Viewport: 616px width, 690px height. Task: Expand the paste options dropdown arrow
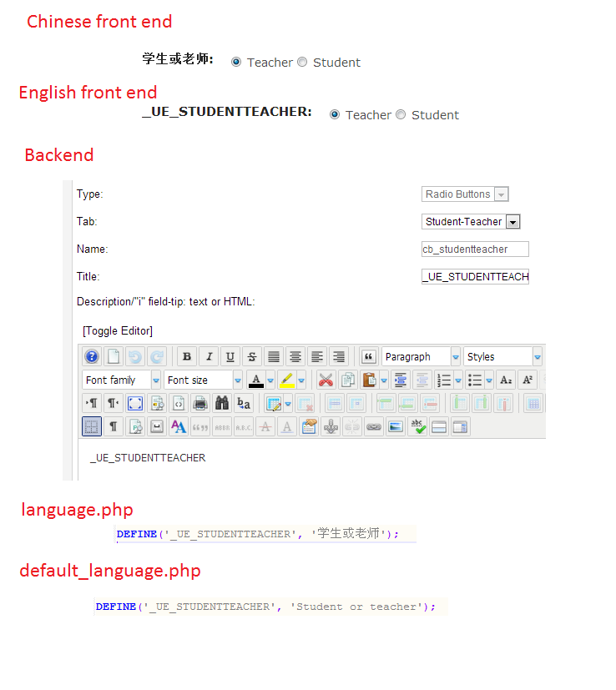[384, 380]
